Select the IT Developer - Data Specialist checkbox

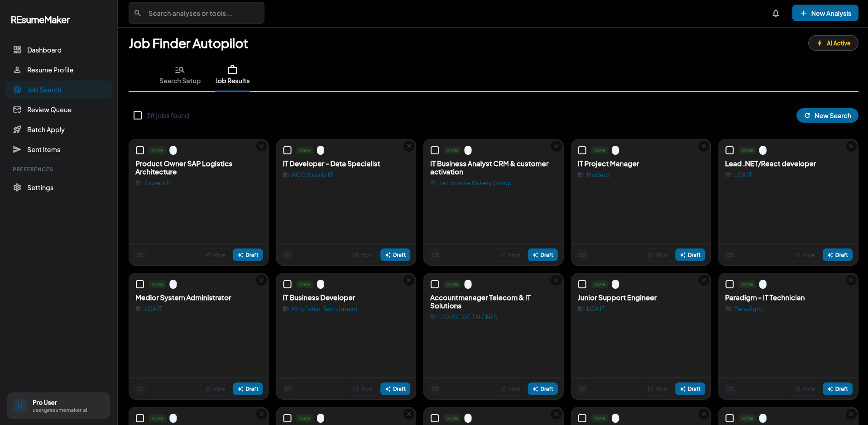287,150
